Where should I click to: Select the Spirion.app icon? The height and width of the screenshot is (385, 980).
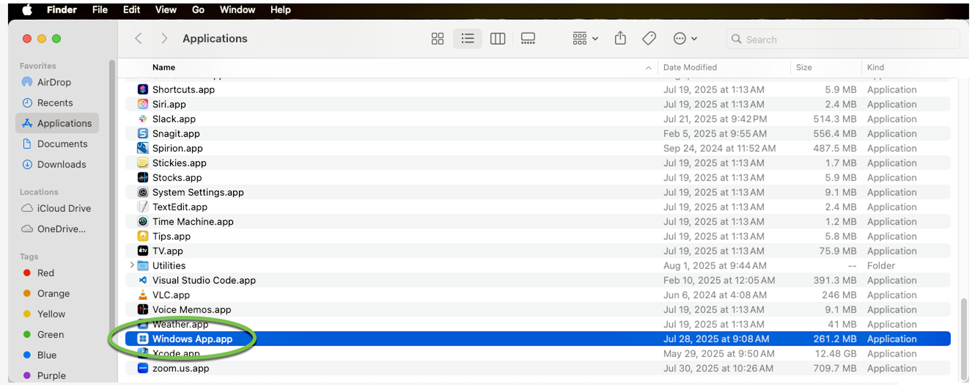143,148
